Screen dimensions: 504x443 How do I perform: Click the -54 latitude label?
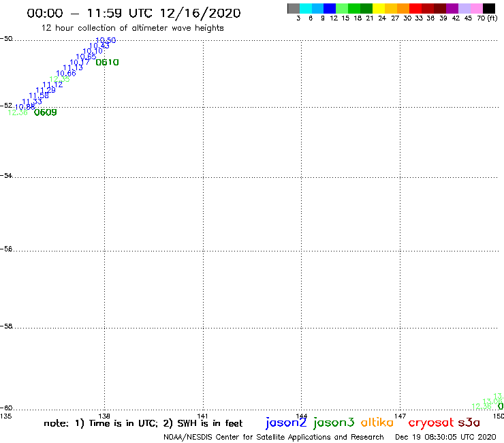point(6,176)
